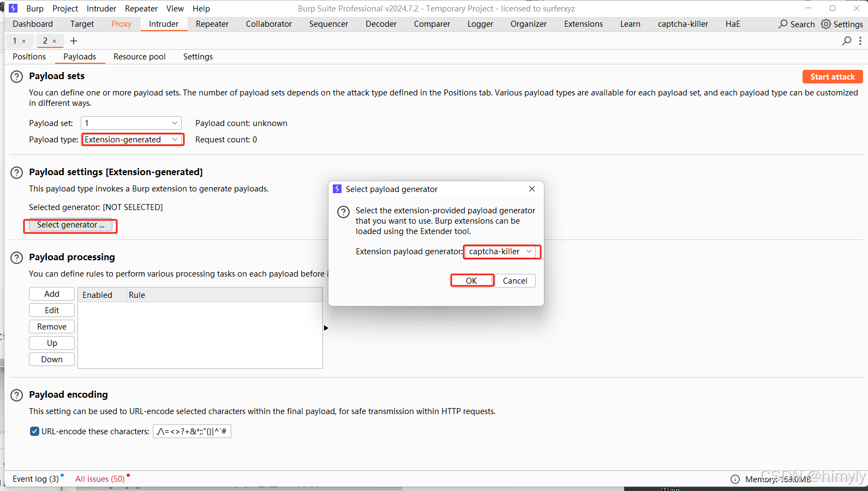This screenshot has width=868, height=491.
Task: Switch to the Repeater tool tab
Action: 212,24
